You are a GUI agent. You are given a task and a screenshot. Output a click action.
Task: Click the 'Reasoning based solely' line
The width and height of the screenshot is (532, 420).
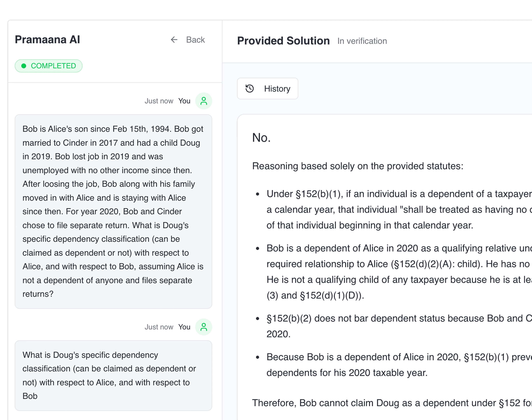(358, 166)
